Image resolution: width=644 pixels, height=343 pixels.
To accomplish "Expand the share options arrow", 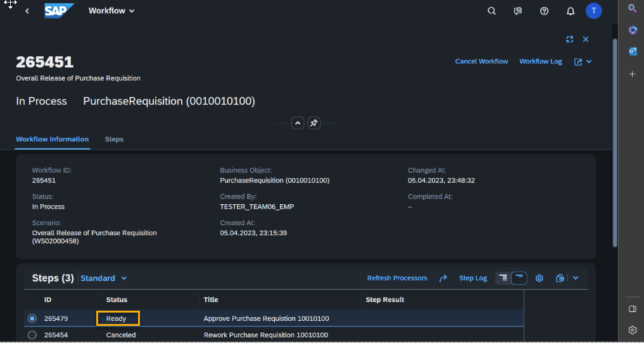I will click(x=589, y=61).
